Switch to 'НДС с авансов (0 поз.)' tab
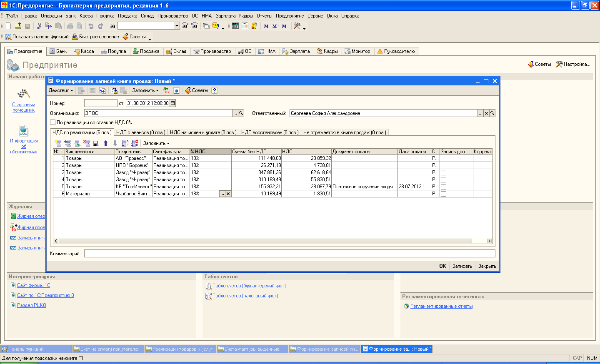This screenshot has width=600, height=364. point(141,132)
